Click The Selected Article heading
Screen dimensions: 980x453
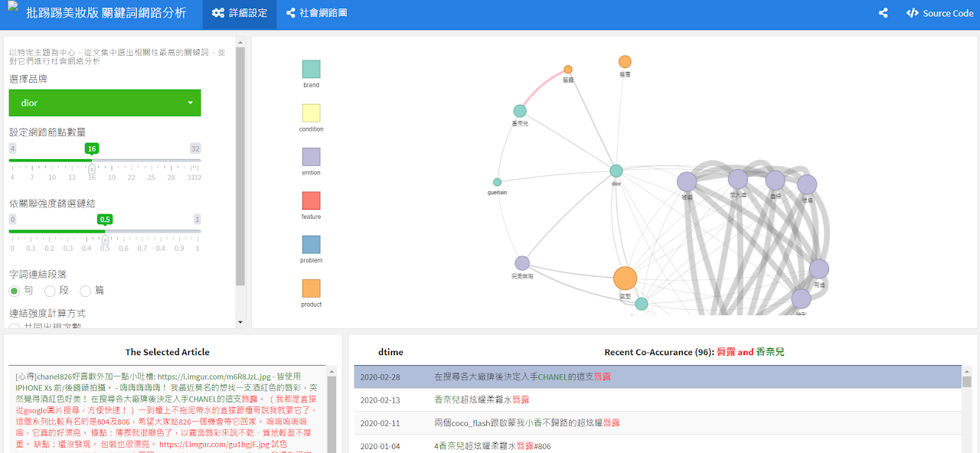pyautogui.click(x=168, y=352)
